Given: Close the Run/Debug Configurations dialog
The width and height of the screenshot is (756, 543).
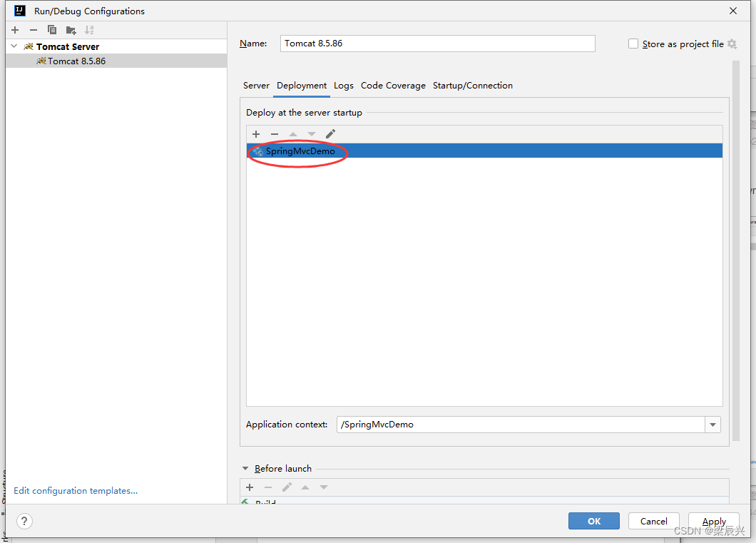Looking at the screenshot, I should pos(733,11).
